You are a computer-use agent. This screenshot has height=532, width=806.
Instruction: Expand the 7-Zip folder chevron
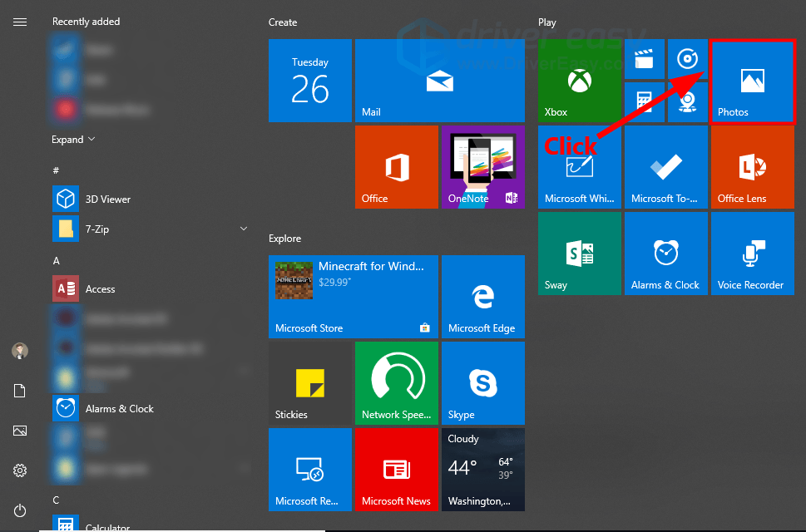tap(244, 229)
